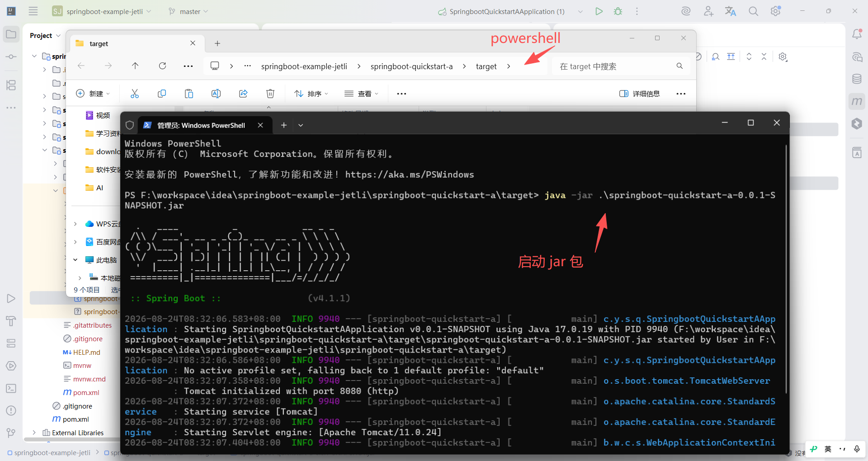Viewport: 868px width, 461px height.
Task: Open the Run tool window
Action: [x=11, y=298]
